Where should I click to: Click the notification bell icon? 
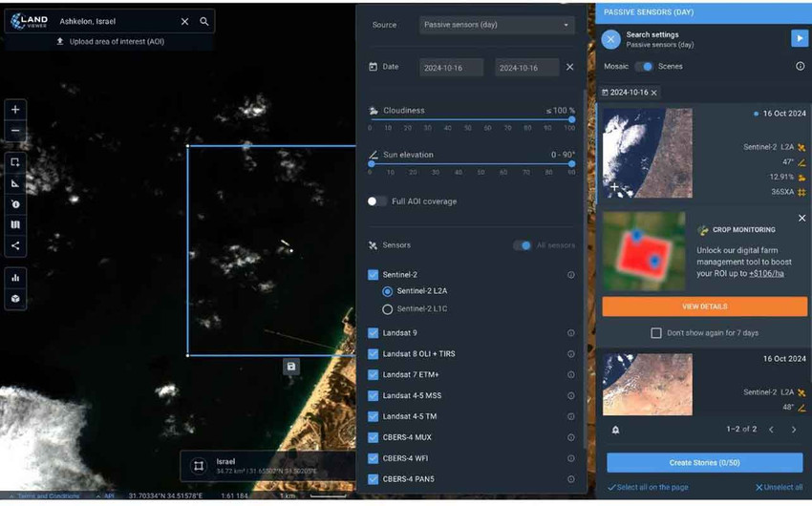point(615,430)
